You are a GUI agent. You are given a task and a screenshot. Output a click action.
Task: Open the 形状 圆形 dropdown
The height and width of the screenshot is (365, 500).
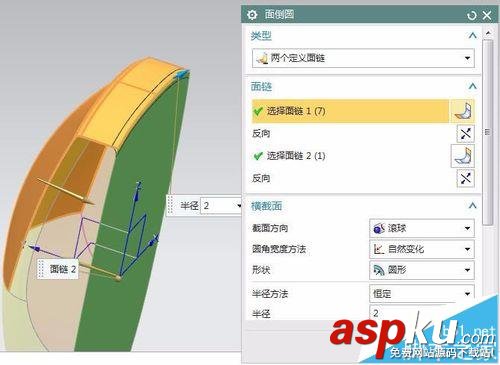coord(422,270)
